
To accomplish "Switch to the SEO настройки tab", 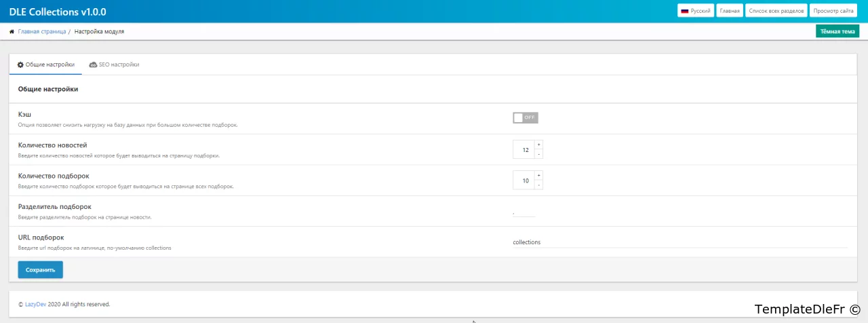I will [x=115, y=65].
